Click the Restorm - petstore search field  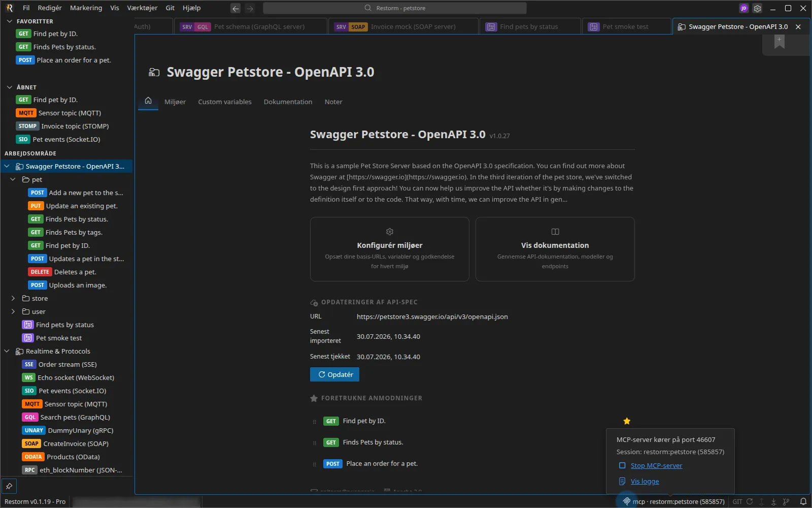395,8
